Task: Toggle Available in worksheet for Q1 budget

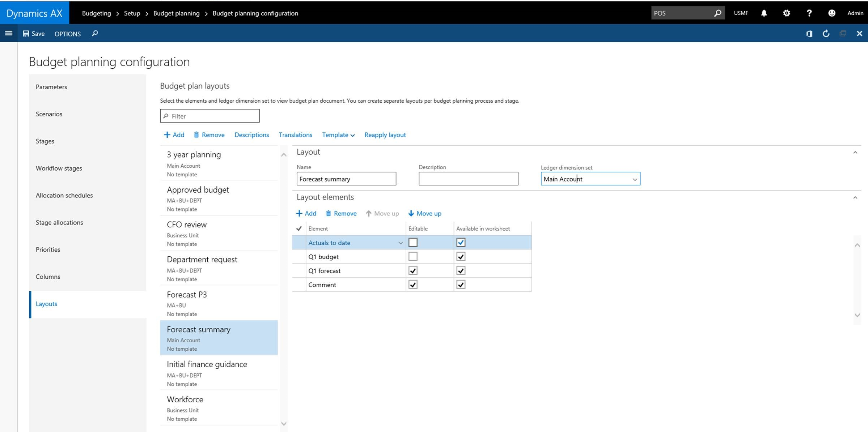Action: [461, 256]
